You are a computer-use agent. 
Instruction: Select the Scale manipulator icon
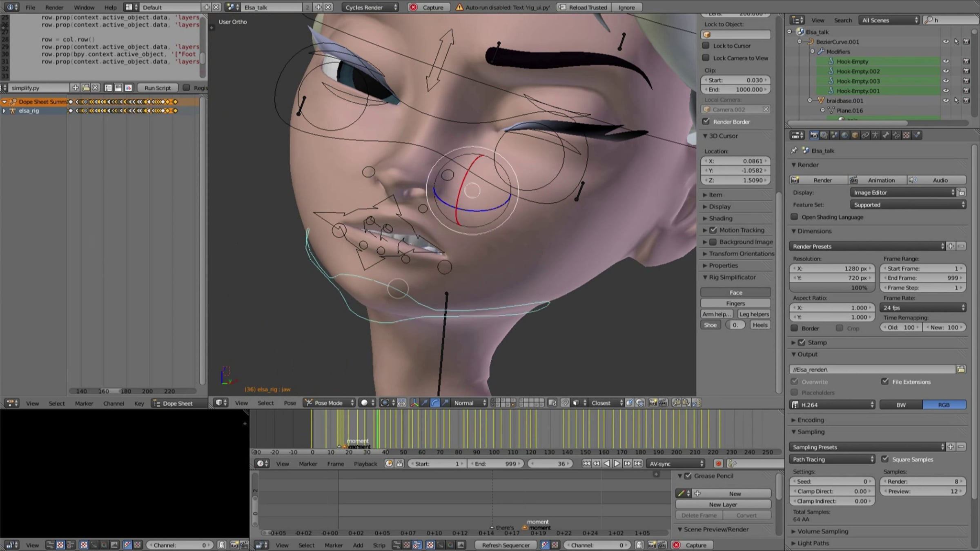[x=445, y=403]
